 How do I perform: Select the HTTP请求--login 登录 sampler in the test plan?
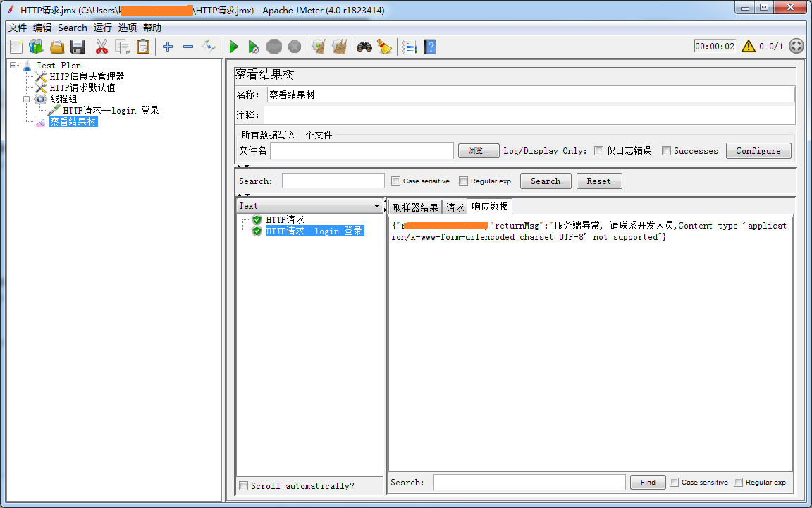click(111, 110)
